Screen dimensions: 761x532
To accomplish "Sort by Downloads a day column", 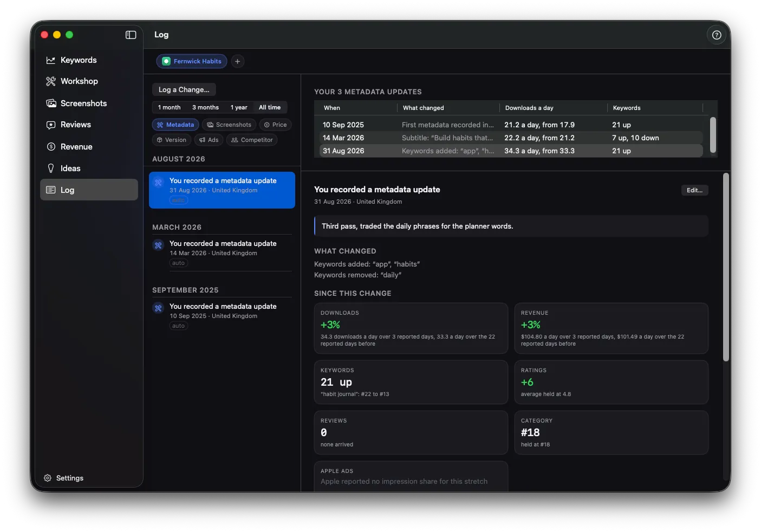I will 553,108.
